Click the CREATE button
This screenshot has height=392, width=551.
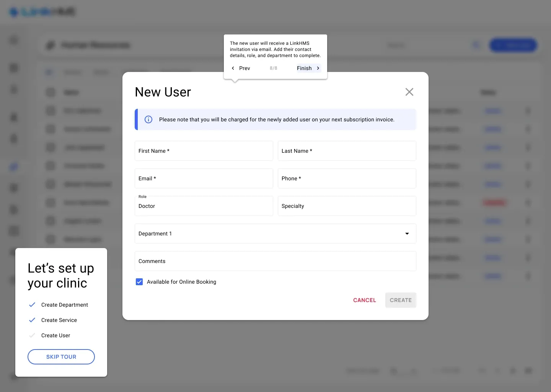tap(401, 300)
